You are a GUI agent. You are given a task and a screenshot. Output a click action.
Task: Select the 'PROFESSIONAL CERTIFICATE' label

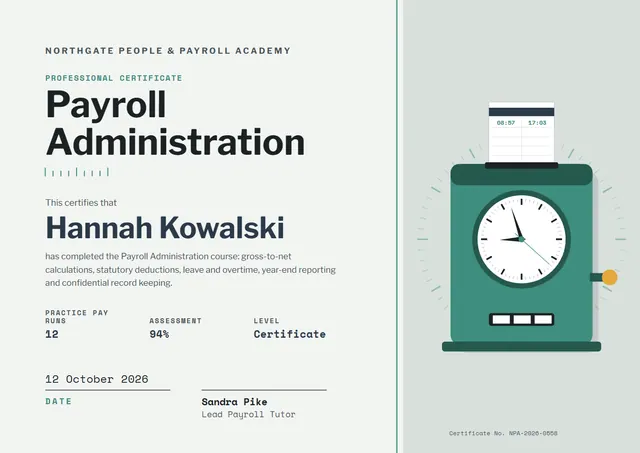[113, 78]
